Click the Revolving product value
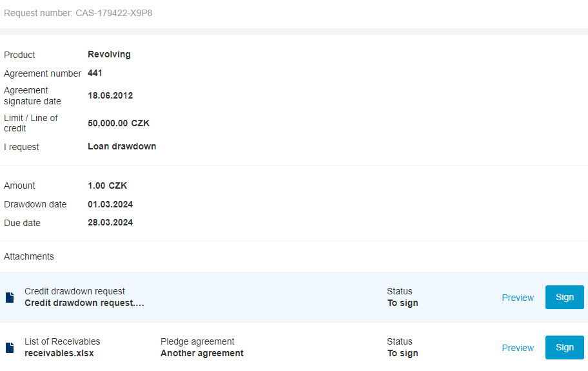Screen dimensions: 588x371 point(109,54)
